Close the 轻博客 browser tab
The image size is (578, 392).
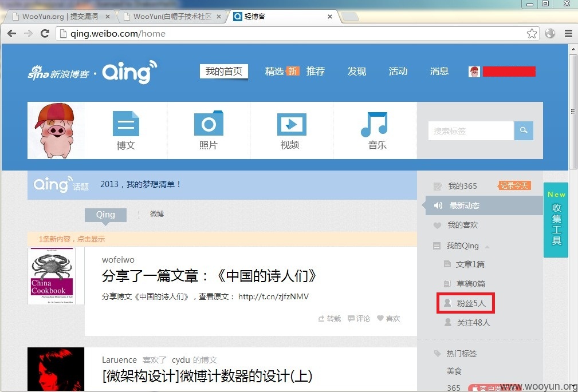(330, 17)
